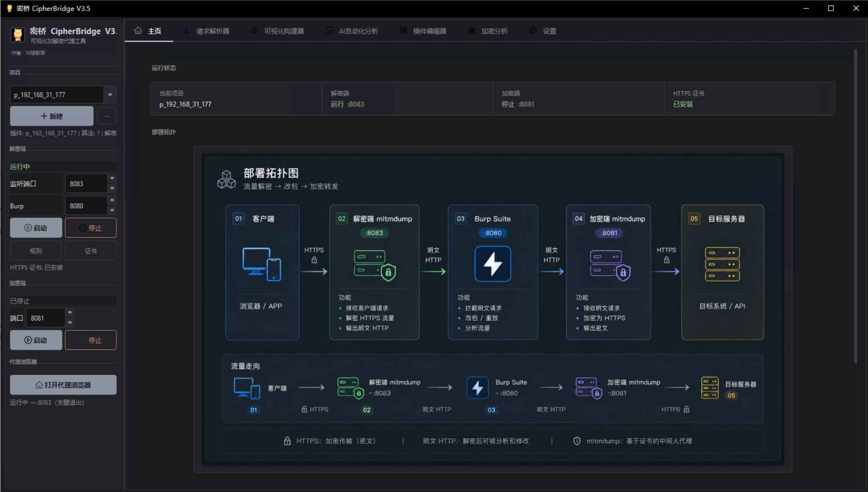Viewport: 868px width, 492px height.
Task: Click the lock under HTTPS between cards 04 and 05
Action: 667,260
